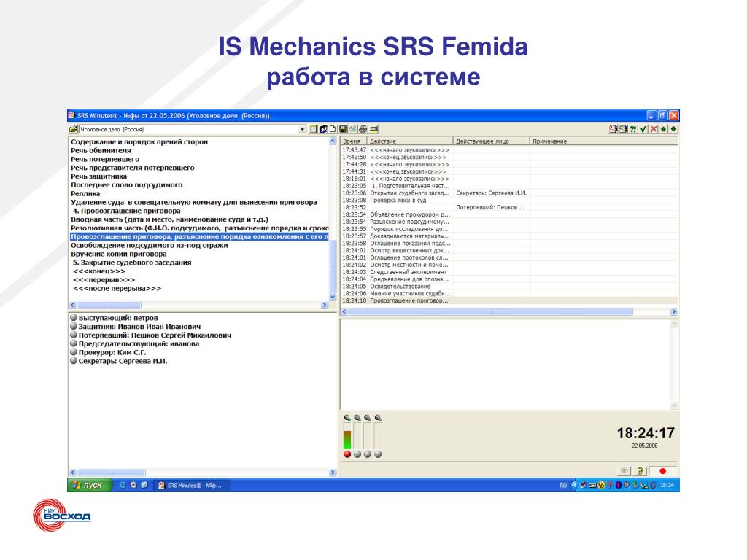
Task: Expand the hidden tray icons chevron
Action: pyautogui.click(x=574, y=485)
